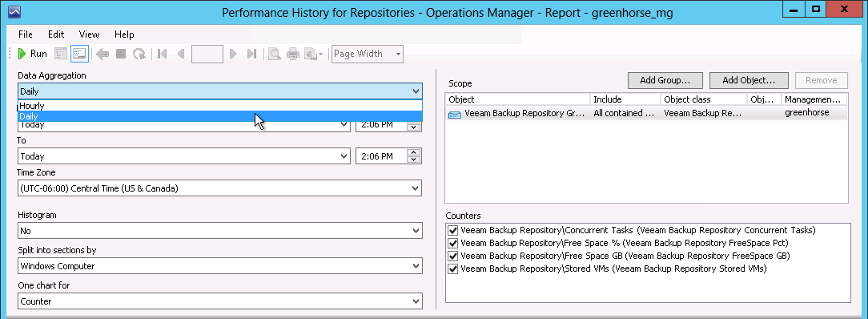Click the Back arrow toolbar icon

click(x=102, y=54)
